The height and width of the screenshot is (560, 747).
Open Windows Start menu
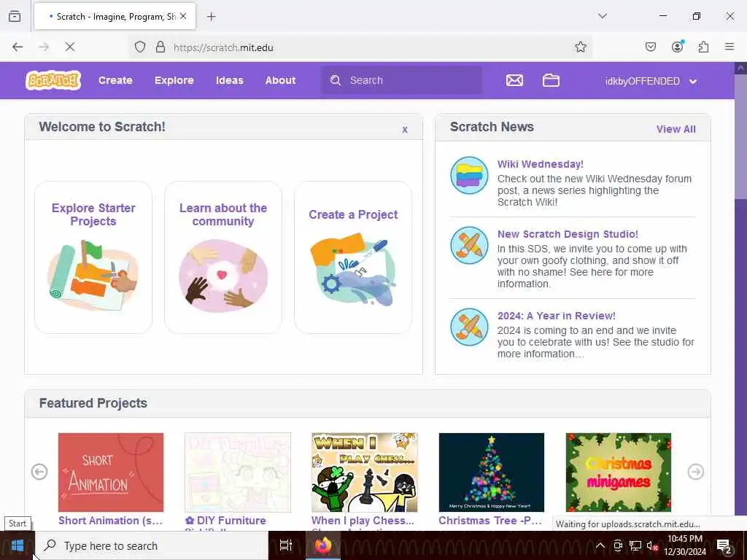pos(18,545)
